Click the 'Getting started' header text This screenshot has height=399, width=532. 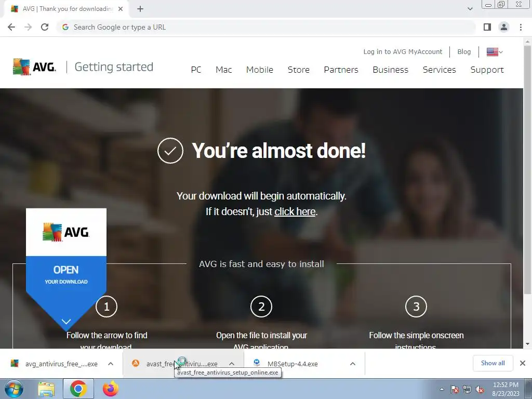[x=114, y=67]
